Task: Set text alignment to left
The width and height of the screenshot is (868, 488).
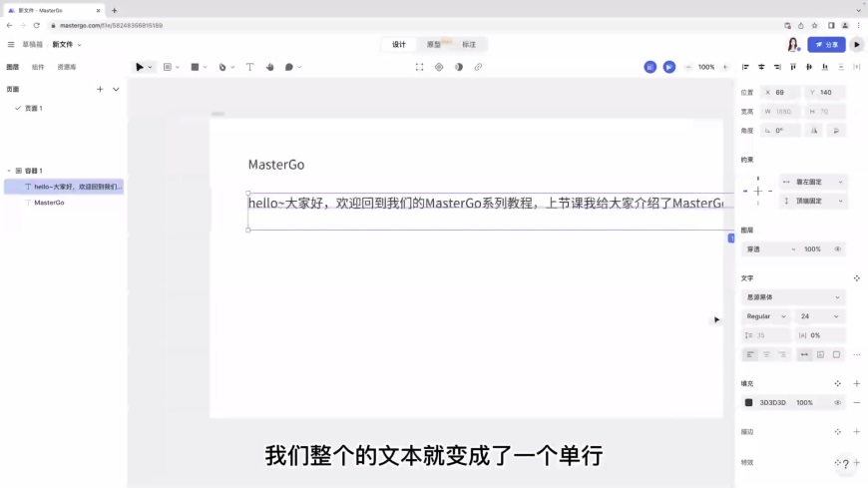Action: [750, 354]
